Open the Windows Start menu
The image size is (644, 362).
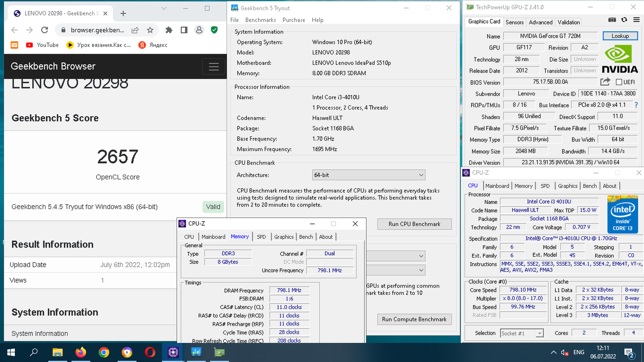tap(11, 352)
